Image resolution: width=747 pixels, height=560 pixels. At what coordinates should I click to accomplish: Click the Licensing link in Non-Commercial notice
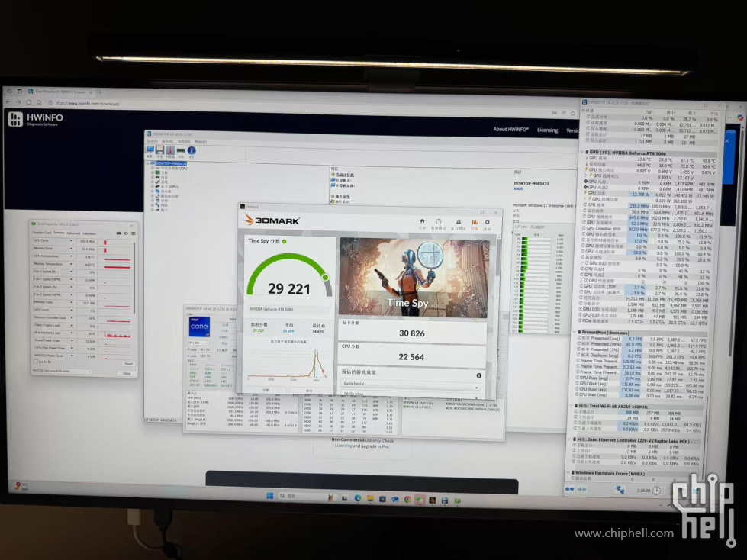click(x=343, y=446)
